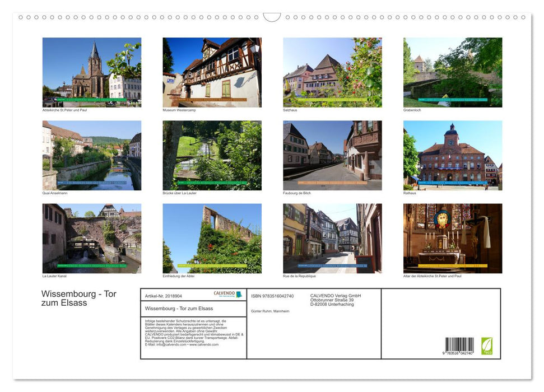Click the blue CALVENDO square mark
The height and width of the screenshot is (392, 544).
[x=240, y=295]
